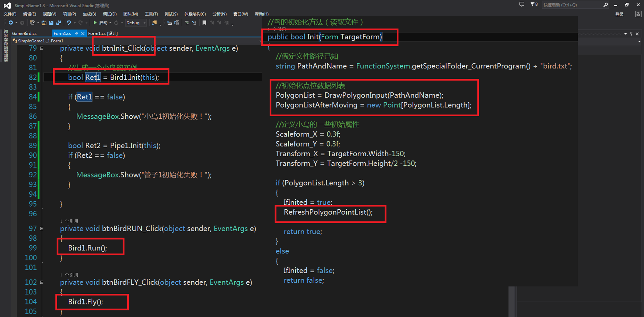The height and width of the screenshot is (317, 644).
Task: Open the notifications flag showing 8
Action: point(534,5)
